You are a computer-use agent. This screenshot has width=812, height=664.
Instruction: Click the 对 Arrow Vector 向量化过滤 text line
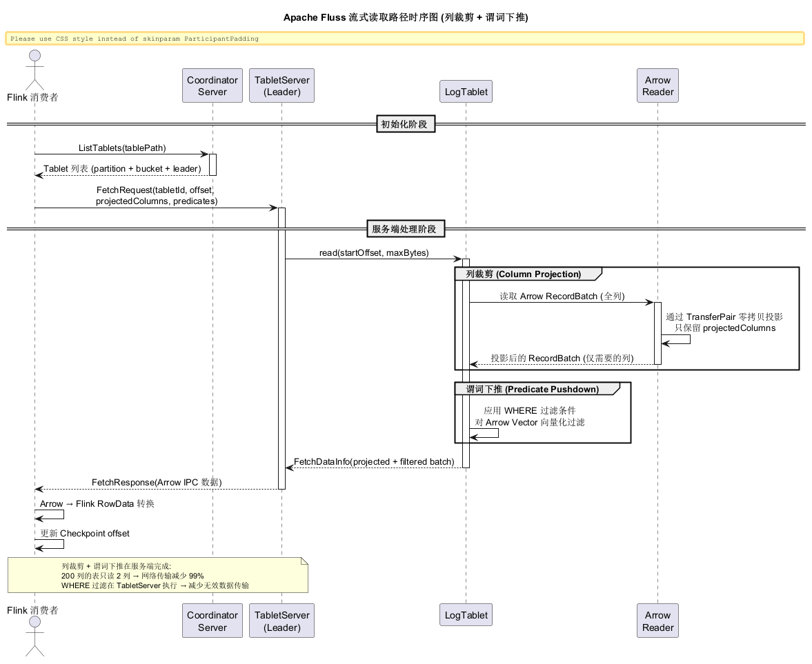point(529,422)
